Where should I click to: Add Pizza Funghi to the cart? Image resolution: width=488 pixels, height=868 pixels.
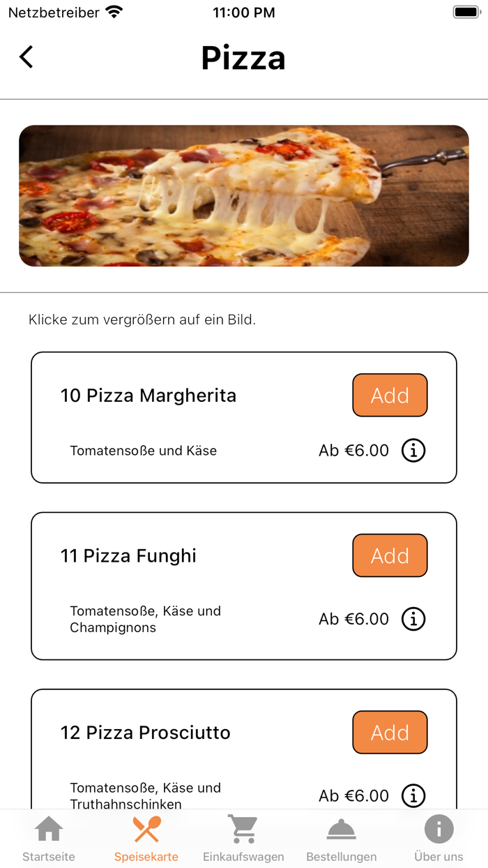tap(390, 555)
